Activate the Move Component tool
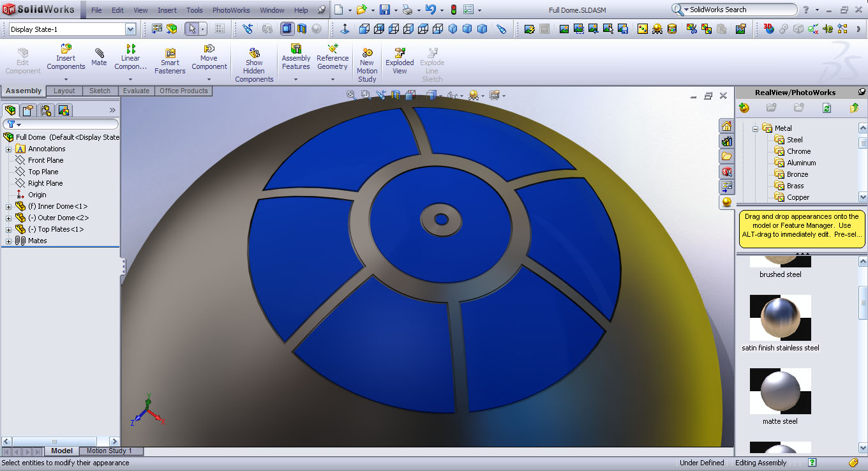This screenshot has height=471, width=868. point(209,57)
